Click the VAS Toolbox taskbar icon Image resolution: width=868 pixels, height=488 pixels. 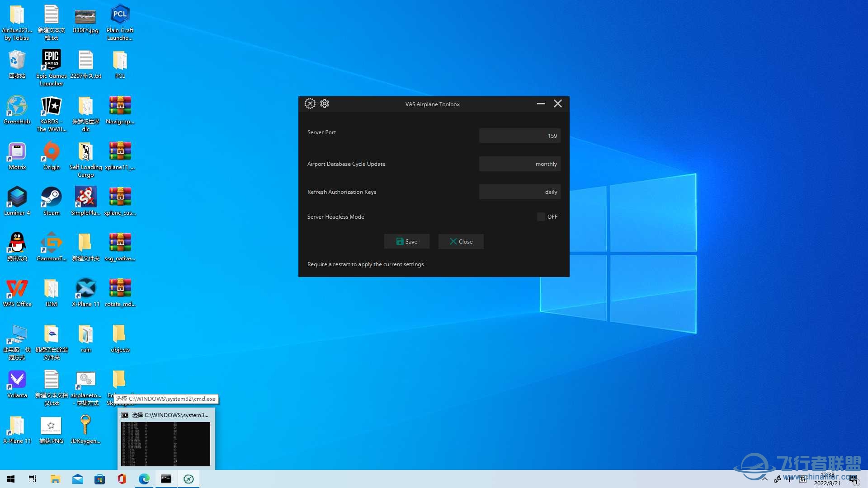(189, 479)
